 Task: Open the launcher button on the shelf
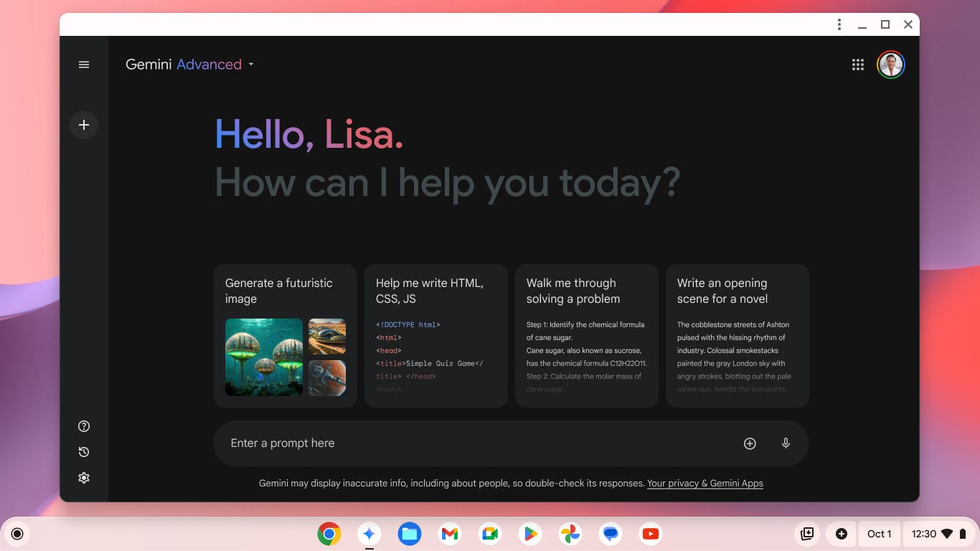[17, 533]
